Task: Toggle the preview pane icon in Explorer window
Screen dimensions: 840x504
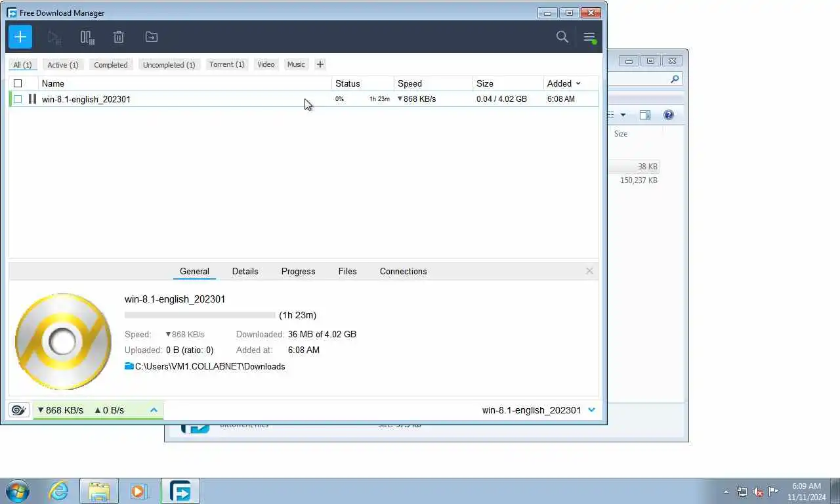Action: pyautogui.click(x=645, y=115)
